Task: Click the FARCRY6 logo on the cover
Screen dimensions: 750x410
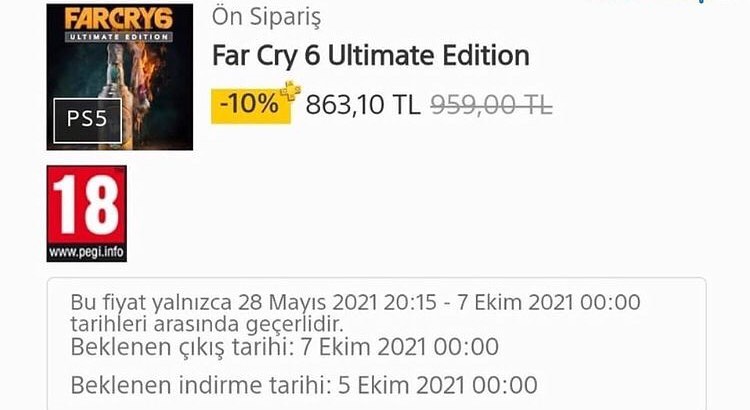Action: 119,17
